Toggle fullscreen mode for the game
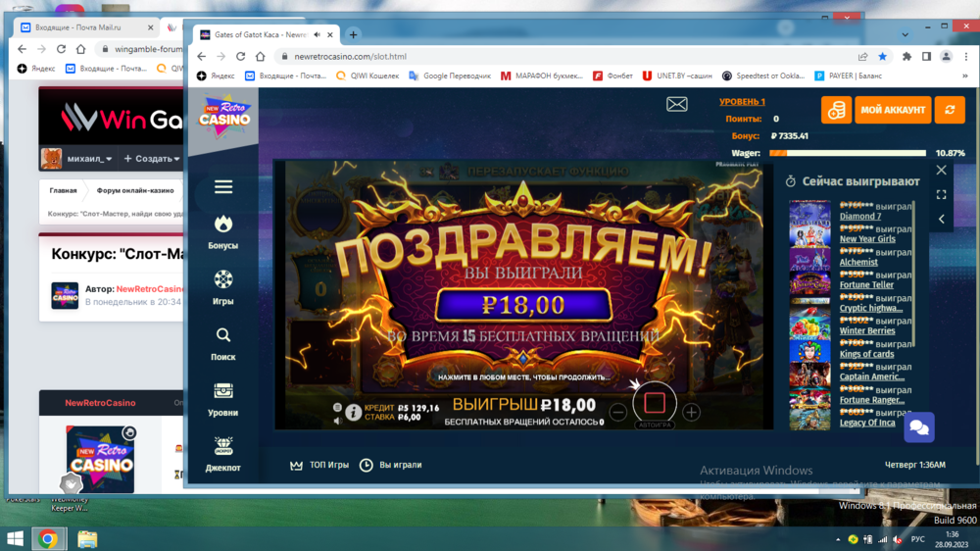 coord(942,194)
